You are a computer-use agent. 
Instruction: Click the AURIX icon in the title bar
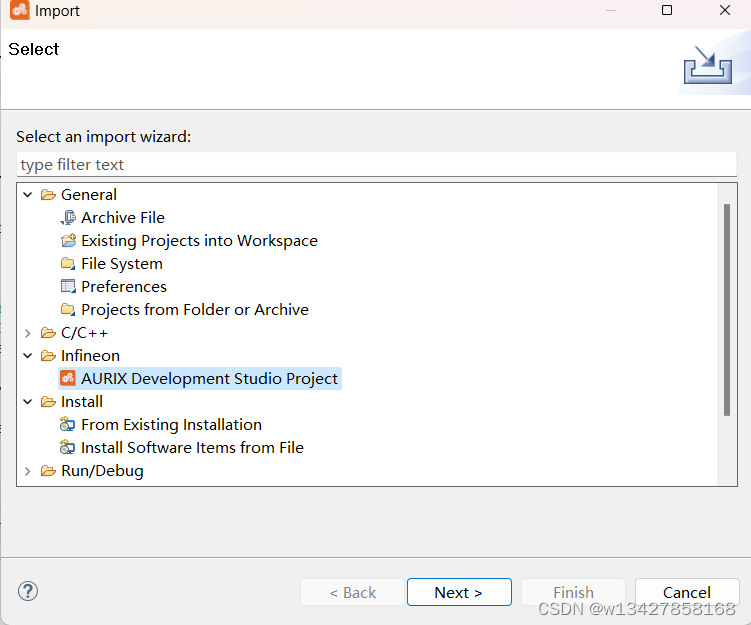click(20, 10)
